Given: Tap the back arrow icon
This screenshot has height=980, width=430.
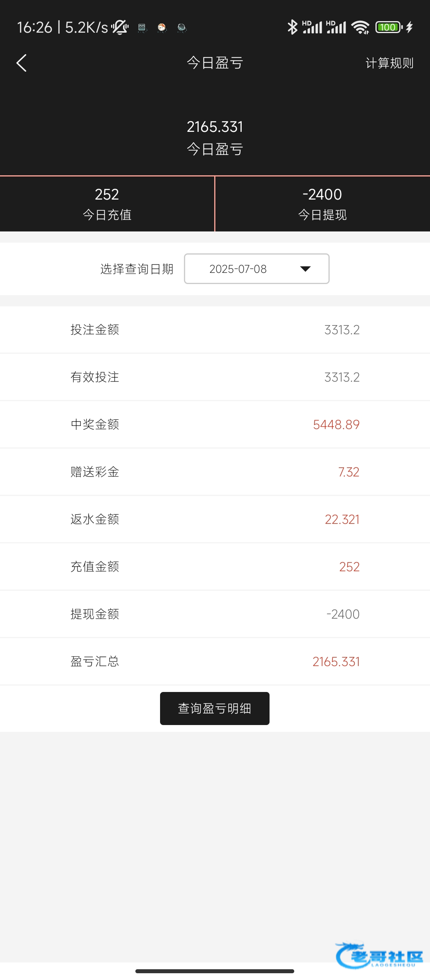Looking at the screenshot, I should [21, 63].
